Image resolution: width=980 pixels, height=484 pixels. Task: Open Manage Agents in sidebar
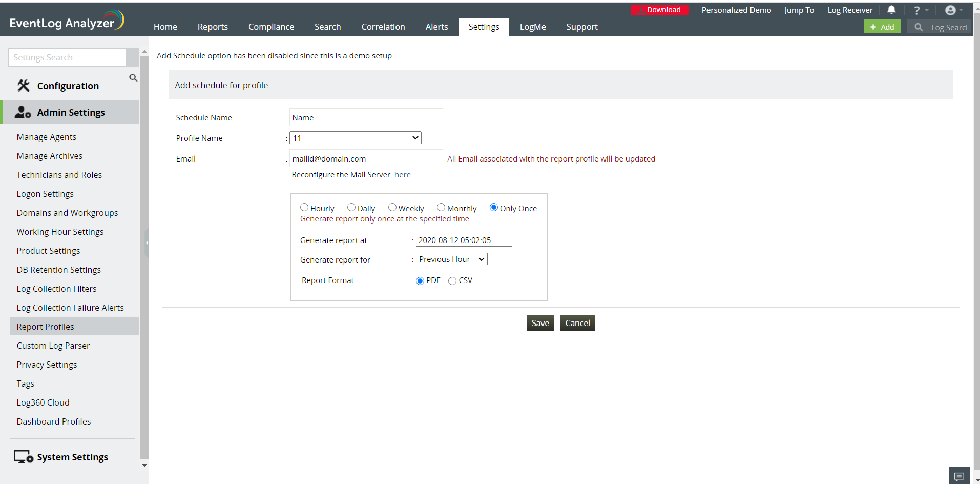(x=47, y=137)
